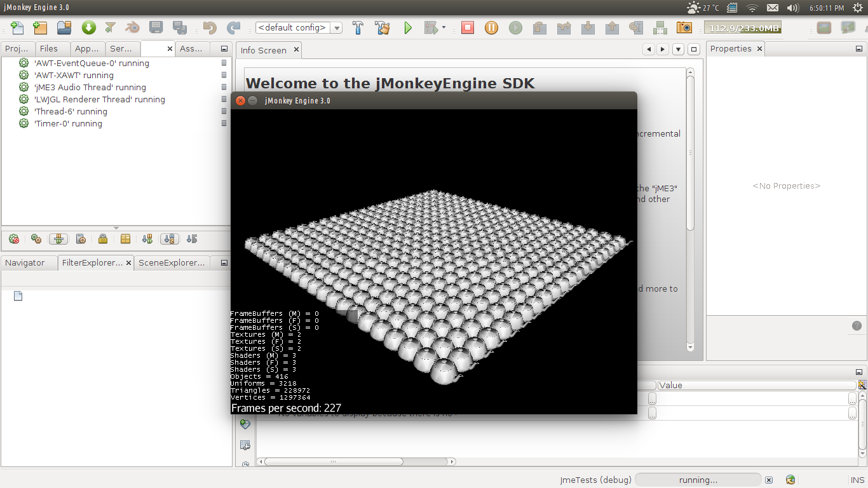Close the FilterExplorer tab
Screen dimensions: 868x488
coord(129,262)
